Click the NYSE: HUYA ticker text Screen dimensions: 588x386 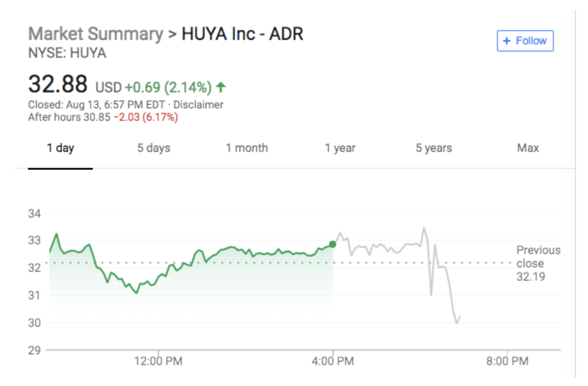pyautogui.click(x=67, y=53)
